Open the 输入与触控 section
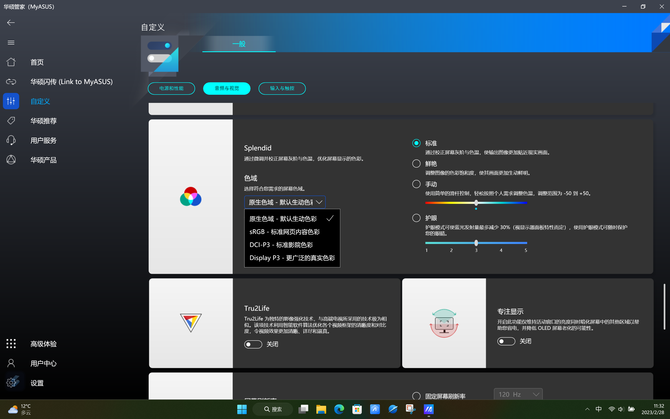The height and width of the screenshot is (419, 670). pyautogui.click(x=282, y=88)
